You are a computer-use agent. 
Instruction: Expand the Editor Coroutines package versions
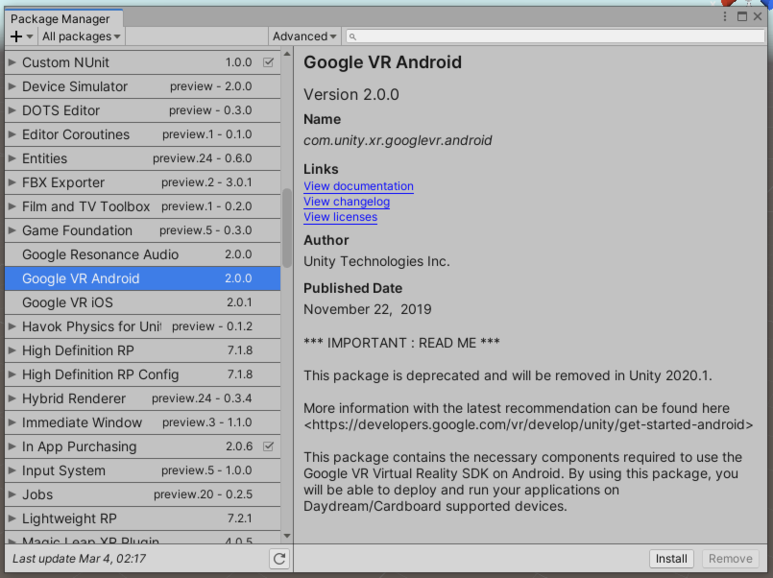tap(12, 134)
